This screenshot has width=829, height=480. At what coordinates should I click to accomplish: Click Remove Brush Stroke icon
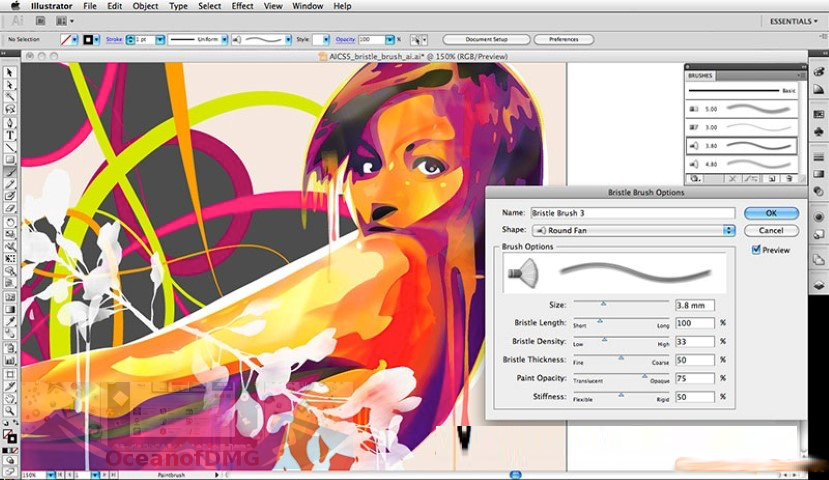click(732, 179)
